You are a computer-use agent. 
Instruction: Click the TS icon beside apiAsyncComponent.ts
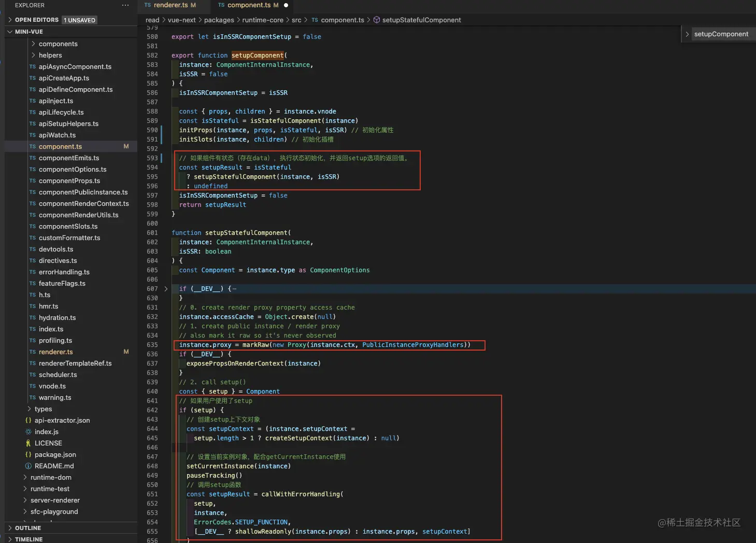(x=33, y=67)
